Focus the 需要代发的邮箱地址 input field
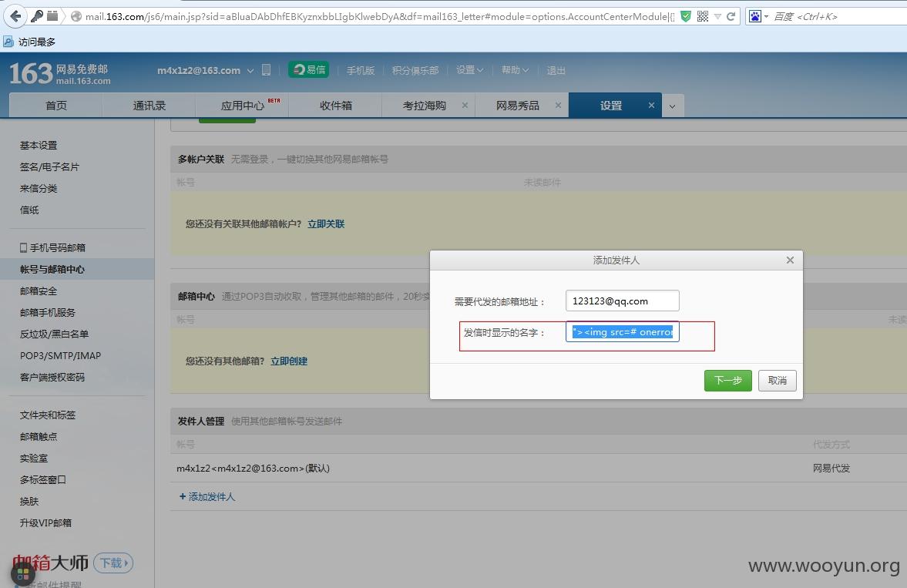This screenshot has height=588, width=907. pyautogui.click(x=623, y=301)
